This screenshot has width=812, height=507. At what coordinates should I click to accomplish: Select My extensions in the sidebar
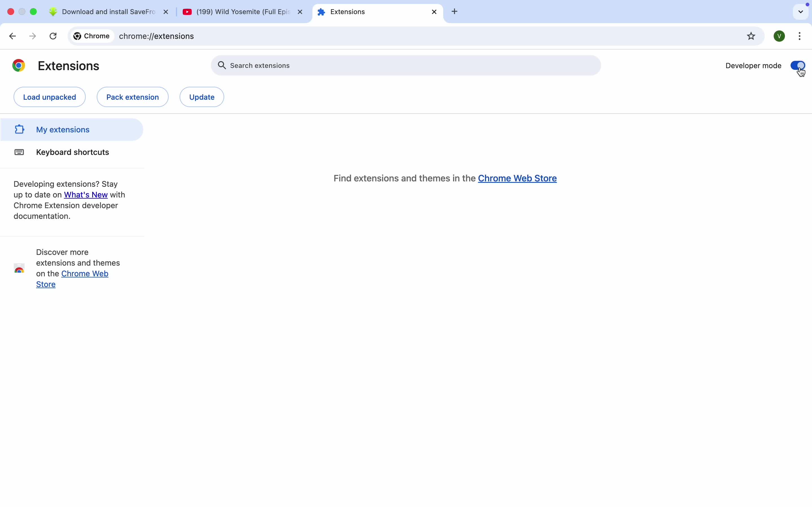[63, 130]
